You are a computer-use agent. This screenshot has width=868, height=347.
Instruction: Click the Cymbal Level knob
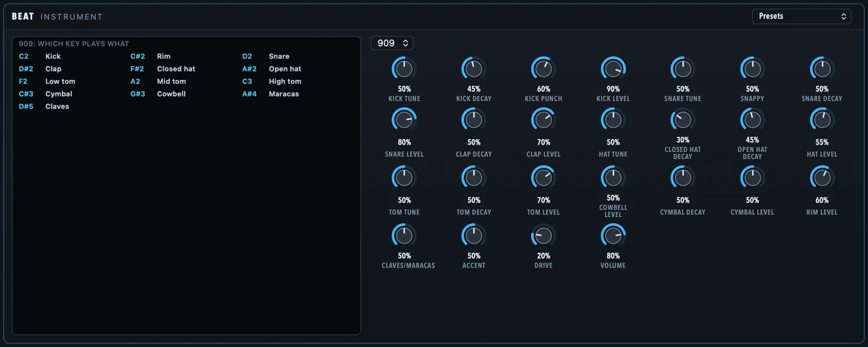(x=752, y=178)
